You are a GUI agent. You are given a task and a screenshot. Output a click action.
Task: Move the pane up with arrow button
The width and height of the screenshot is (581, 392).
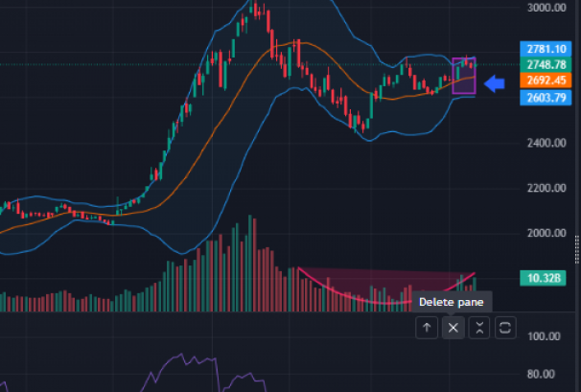pyautogui.click(x=428, y=328)
